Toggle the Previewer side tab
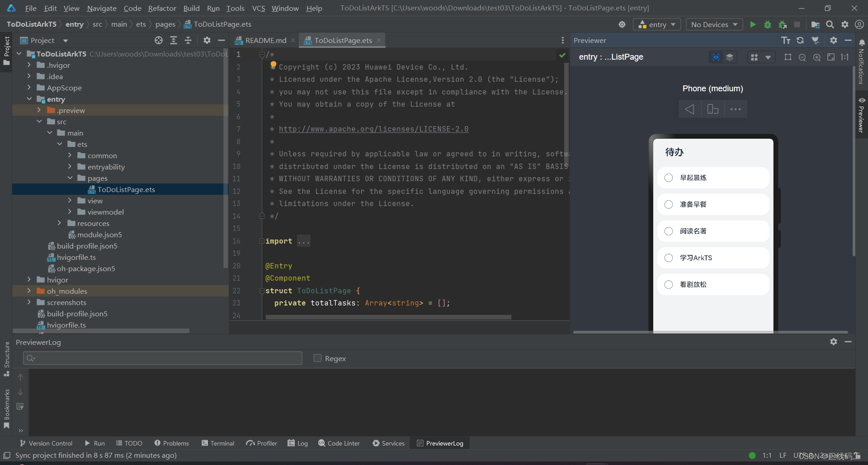868x465 pixels. (862, 115)
